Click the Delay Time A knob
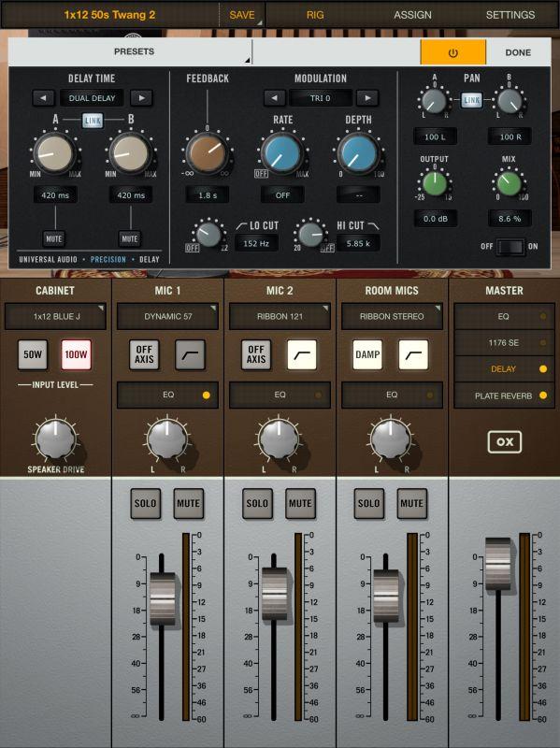Image resolution: width=560 pixels, height=748 pixels. click(x=54, y=152)
